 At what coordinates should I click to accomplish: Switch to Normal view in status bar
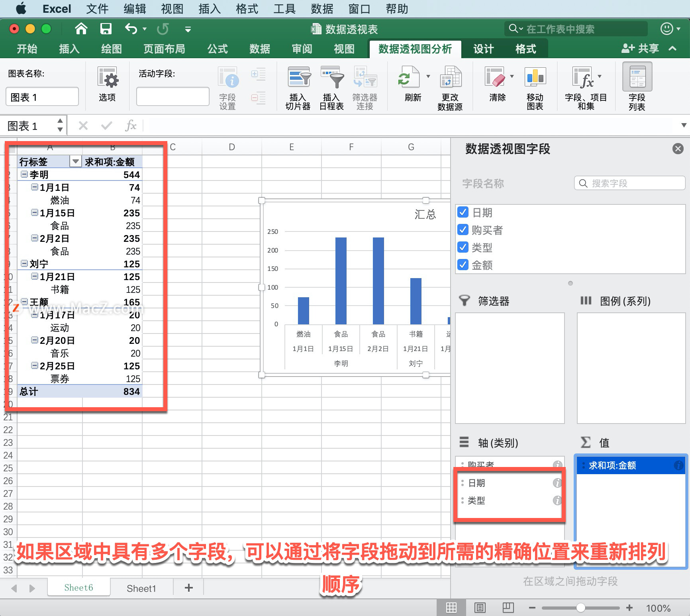[451, 608]
